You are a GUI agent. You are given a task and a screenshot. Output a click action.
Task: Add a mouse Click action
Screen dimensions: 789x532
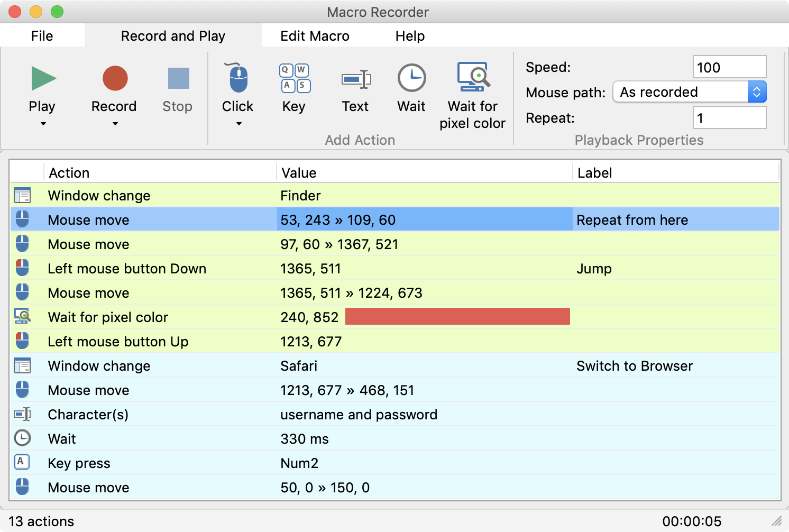(x=237, y=78)
